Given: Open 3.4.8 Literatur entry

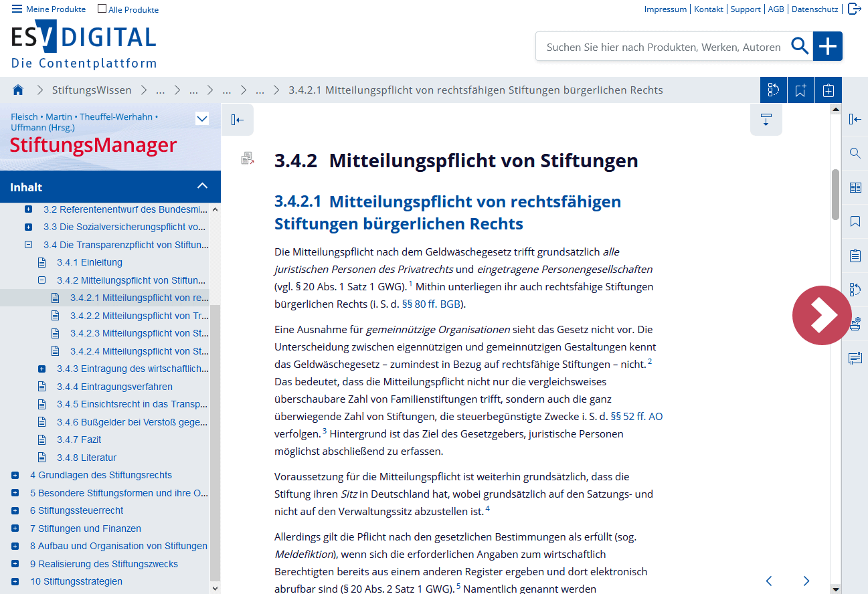Looking at the screenshot, I should 87,458.
